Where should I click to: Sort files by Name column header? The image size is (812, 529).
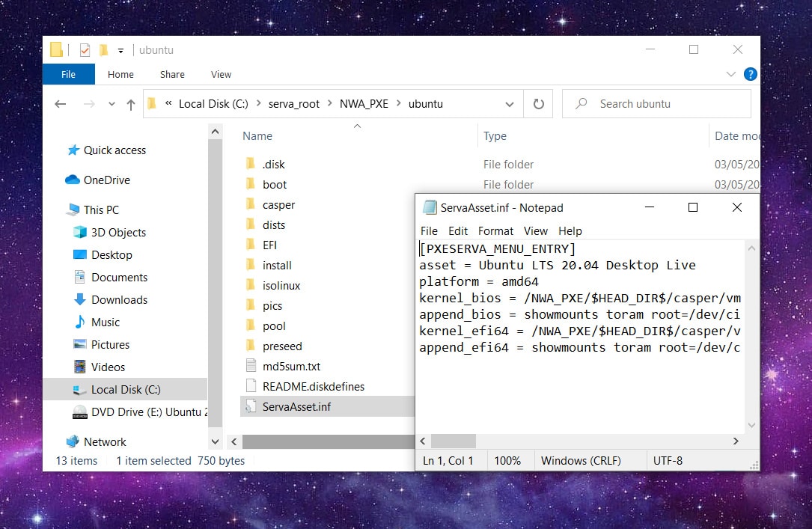(257, 136)
